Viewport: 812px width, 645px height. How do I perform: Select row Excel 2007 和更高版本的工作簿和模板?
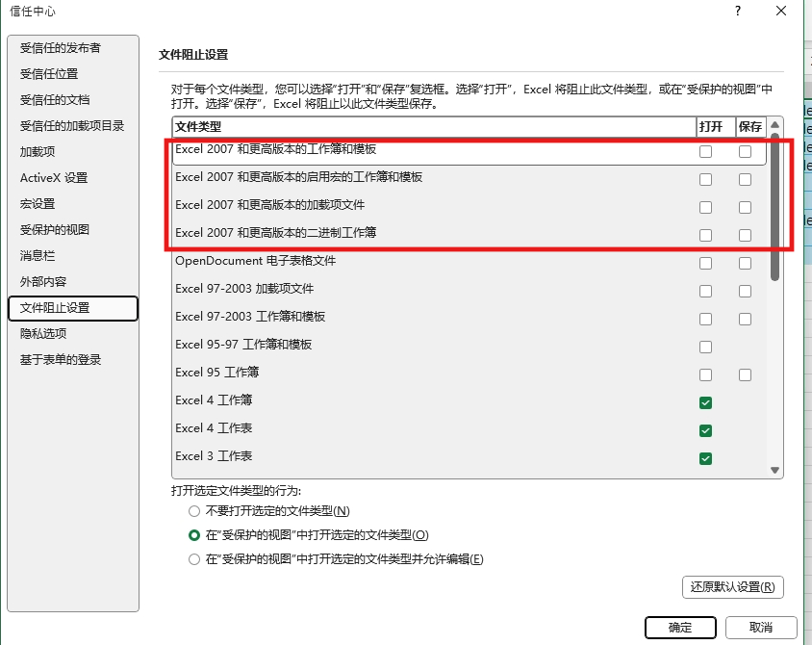pyautogui.click(x=469, y=151)
